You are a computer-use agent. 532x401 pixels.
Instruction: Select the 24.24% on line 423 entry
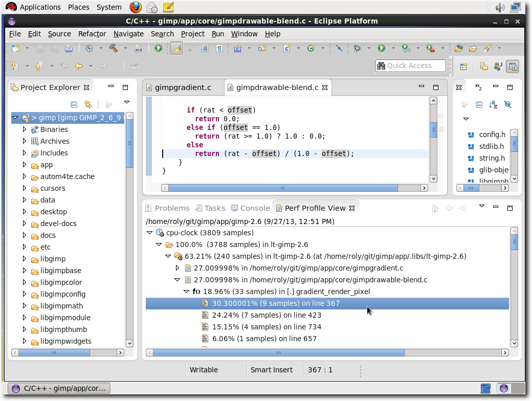(267, 315)
